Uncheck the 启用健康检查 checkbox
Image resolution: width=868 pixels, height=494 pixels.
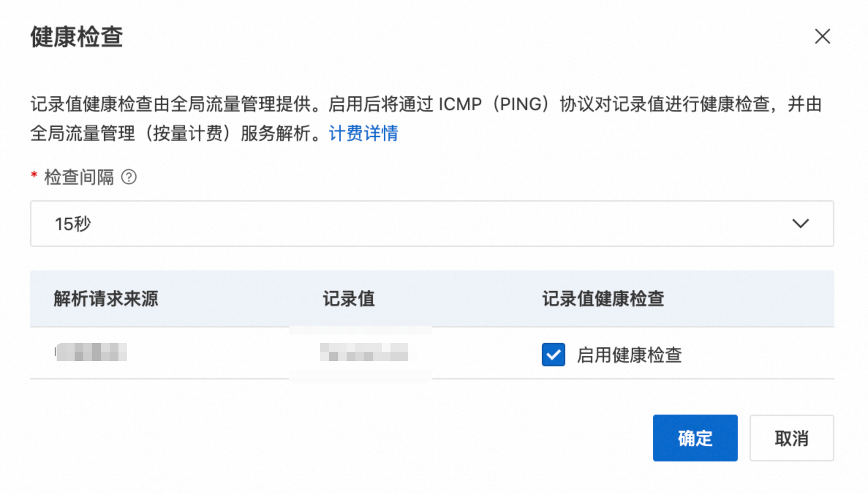point(553,355)
